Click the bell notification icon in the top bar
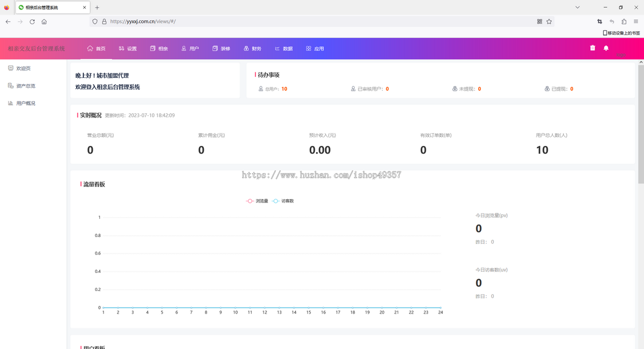Viewport: 644px width, 349px height. (605, 48)
